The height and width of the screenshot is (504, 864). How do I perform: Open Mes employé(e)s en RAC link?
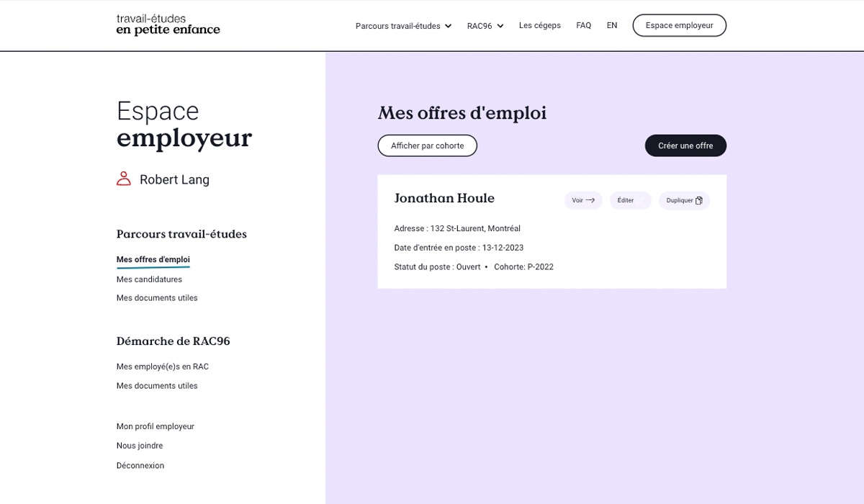[x=162, y=366]
